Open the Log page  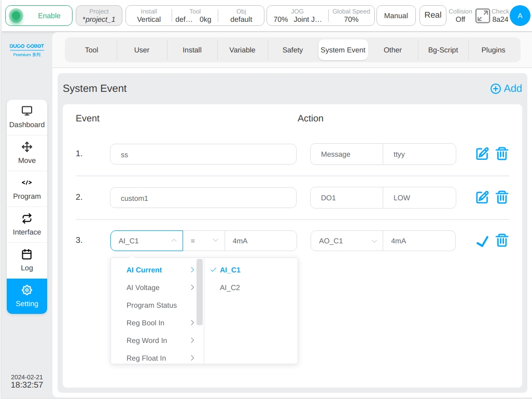tap(27, 260)
